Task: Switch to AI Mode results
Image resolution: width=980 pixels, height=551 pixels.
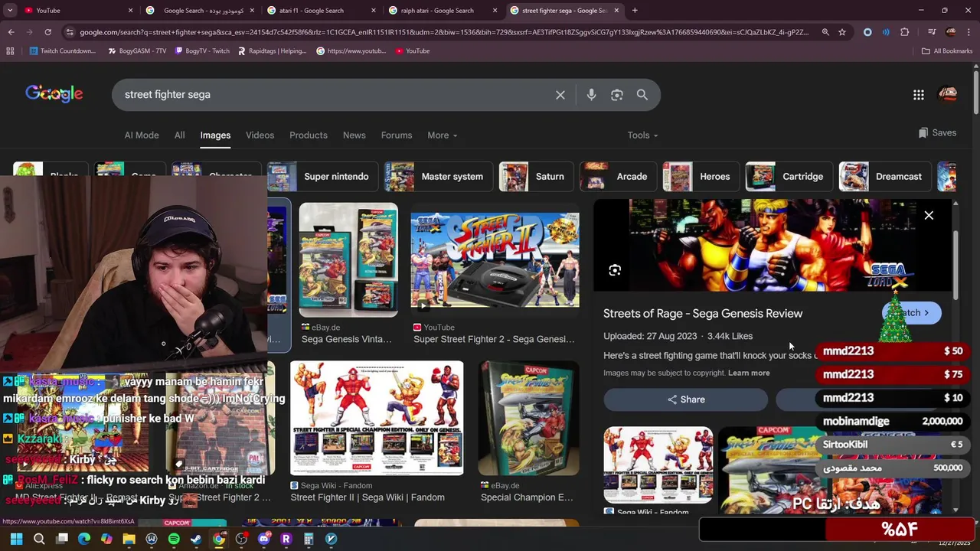Action: [x=142, y=135]
